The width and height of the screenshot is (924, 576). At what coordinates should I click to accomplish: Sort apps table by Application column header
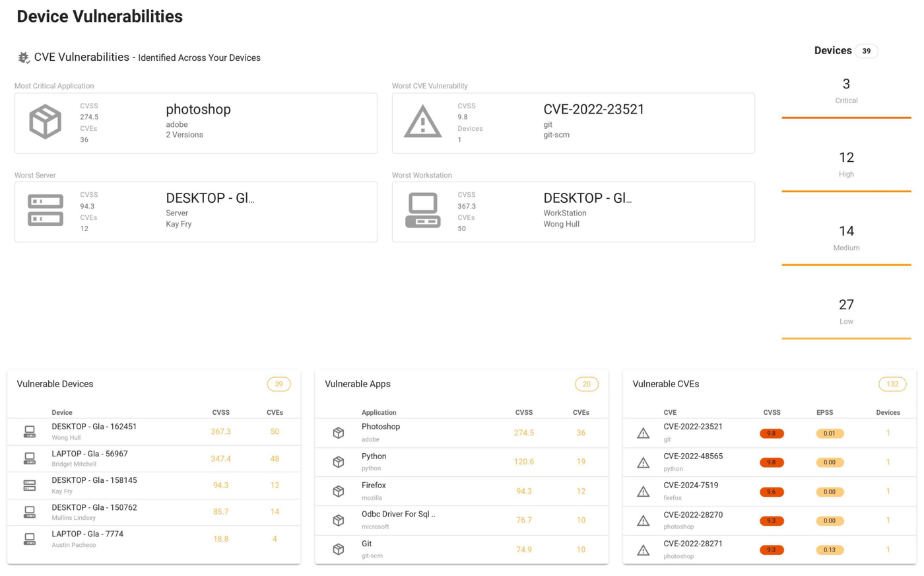point(379,412)
